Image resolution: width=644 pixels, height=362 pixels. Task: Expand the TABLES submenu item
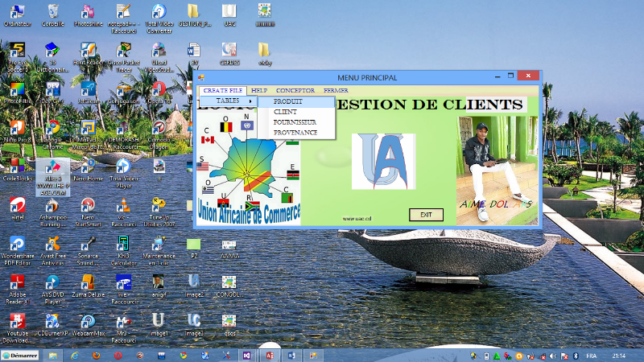(229, 101)
